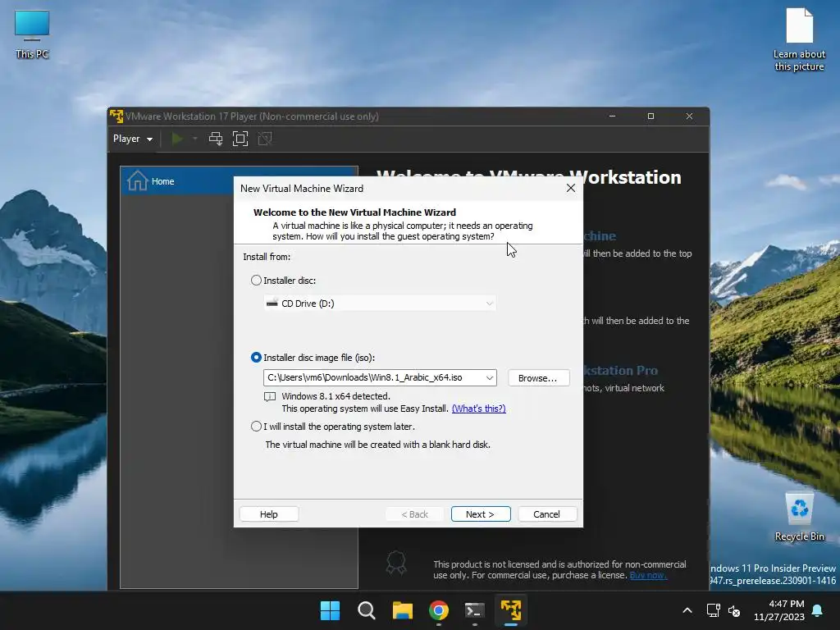
Task: Select the Home tab in library
Action: (239, 181)
